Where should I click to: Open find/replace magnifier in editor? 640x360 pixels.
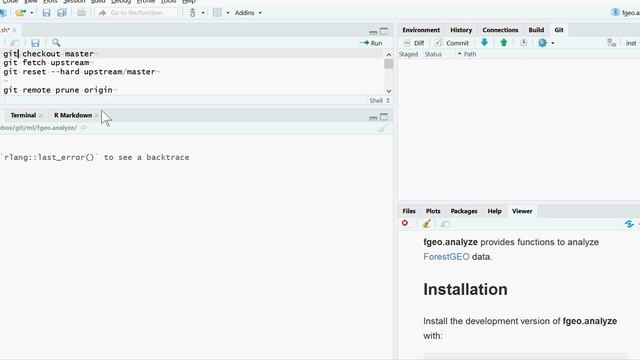[x=56, y=42]
